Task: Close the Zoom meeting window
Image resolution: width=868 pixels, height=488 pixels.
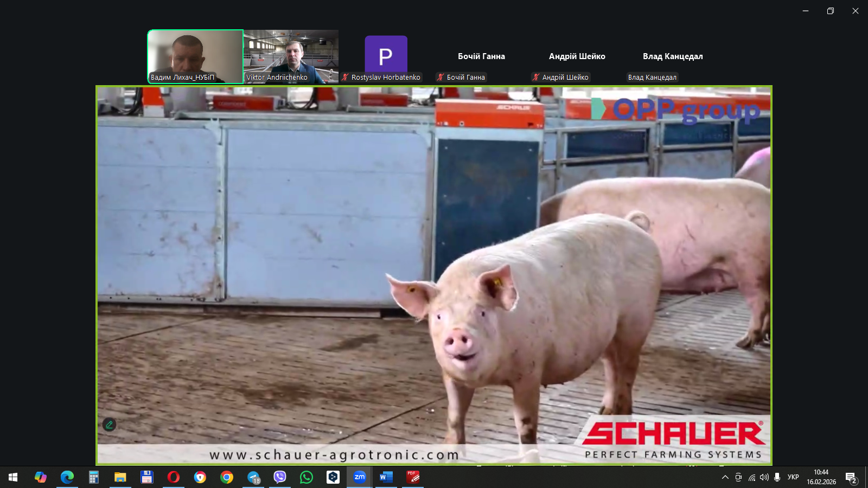Action: click(856, 11)
